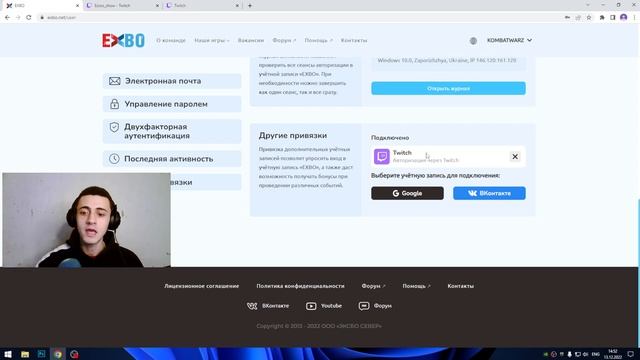Open 'Помощь' in the top navigation
The width and height of the screenshot is (640, 360).
point(318,40)
